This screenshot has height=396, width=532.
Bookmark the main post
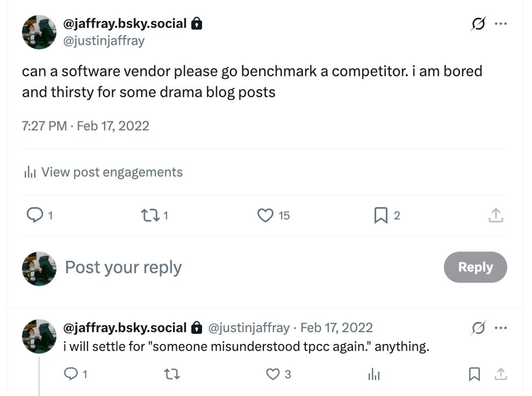tap(381, 215)
